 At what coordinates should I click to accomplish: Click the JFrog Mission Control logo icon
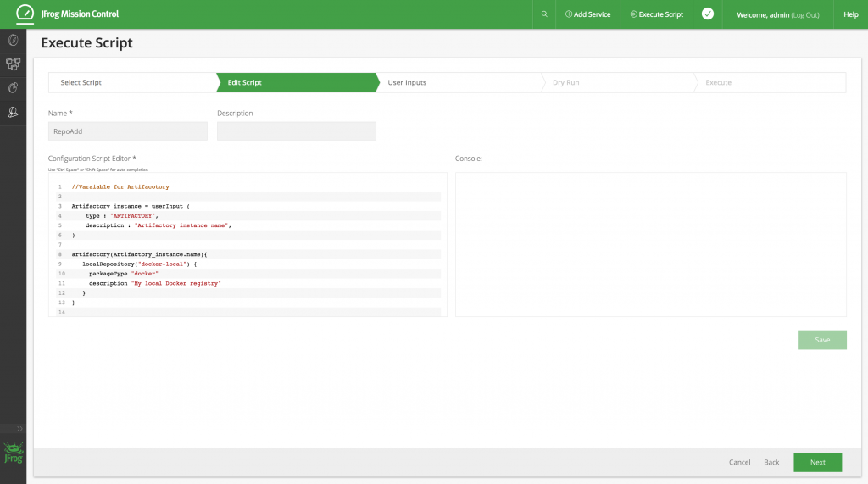click(x=25, y=14)
